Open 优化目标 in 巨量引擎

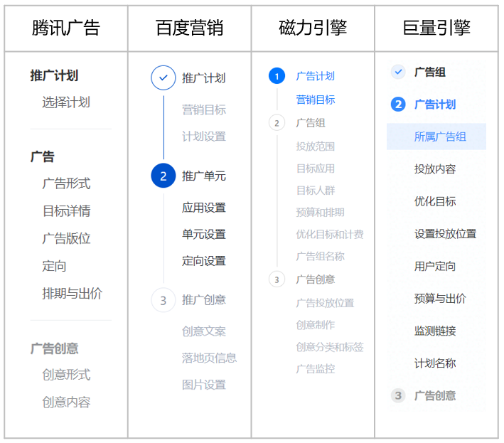pos(435,201)
